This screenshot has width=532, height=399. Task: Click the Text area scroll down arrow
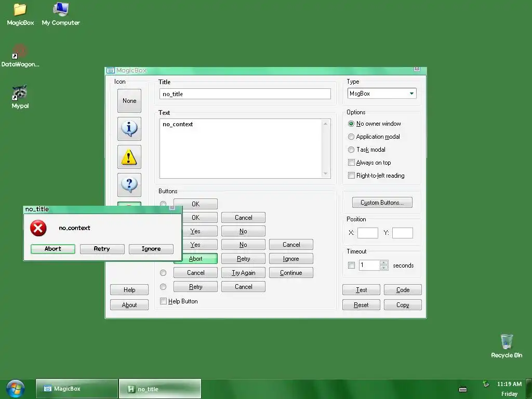point(325,174)
